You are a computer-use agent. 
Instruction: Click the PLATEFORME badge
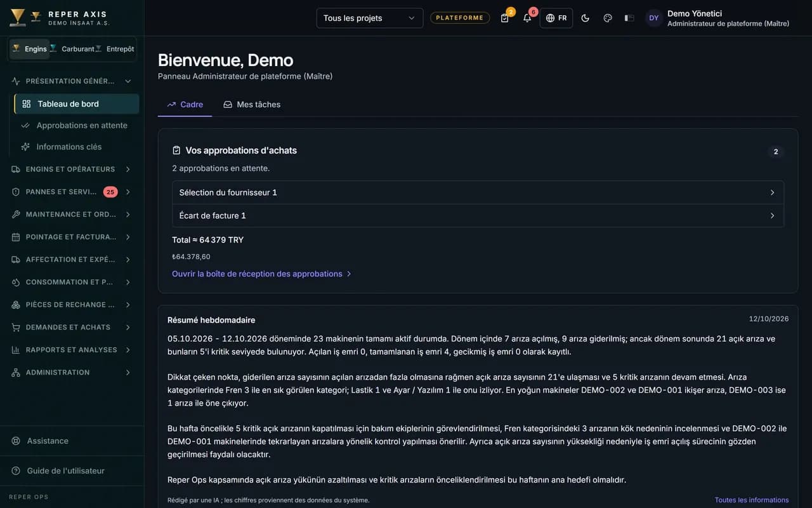tap(460, 18)
